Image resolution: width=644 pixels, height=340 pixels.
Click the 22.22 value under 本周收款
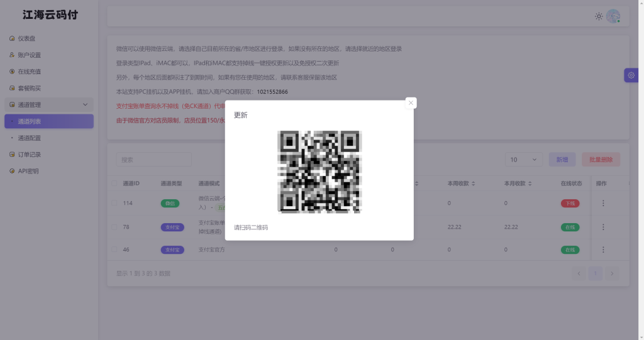pyautogui.click(x=454, y=227)
